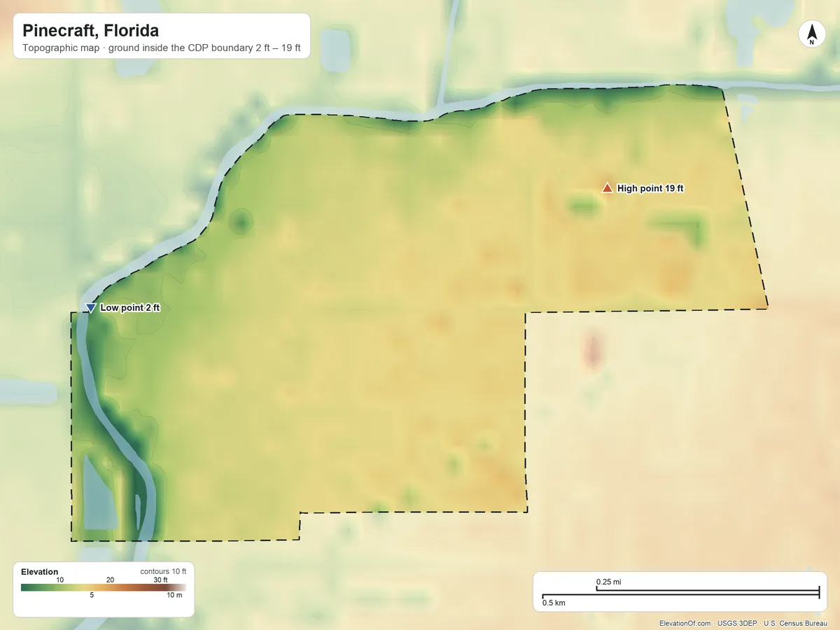Click the scale bar line

(x=680, y=593)
